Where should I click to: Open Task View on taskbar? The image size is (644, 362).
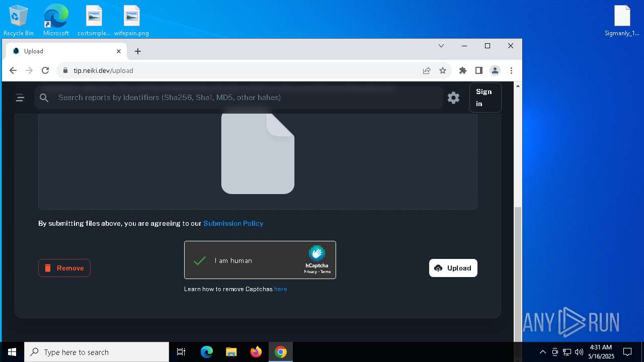click(x=181, y=352)
